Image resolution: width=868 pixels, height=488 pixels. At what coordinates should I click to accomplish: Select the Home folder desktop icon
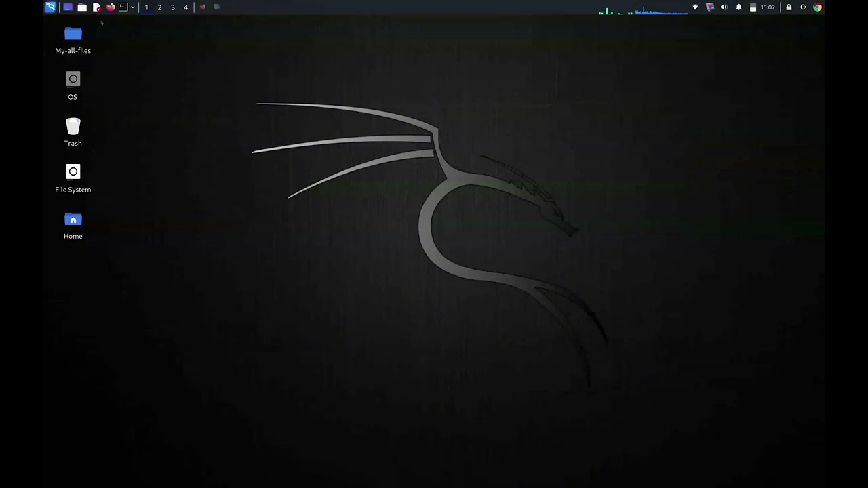coord(73,225)
